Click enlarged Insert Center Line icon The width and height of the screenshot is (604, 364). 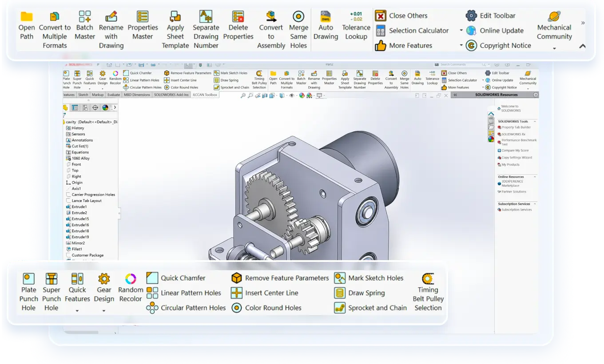[237, 293]
